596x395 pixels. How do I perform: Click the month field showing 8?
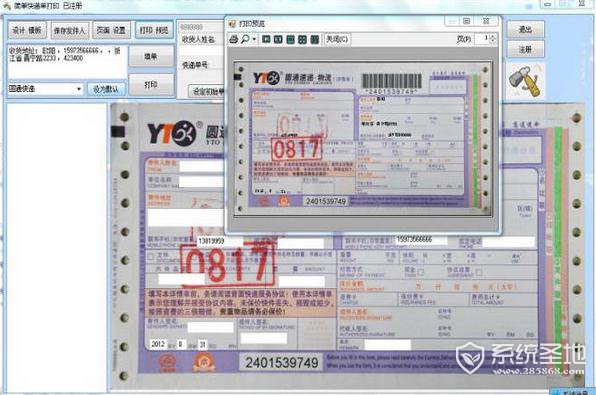click(x=181, y=344)
